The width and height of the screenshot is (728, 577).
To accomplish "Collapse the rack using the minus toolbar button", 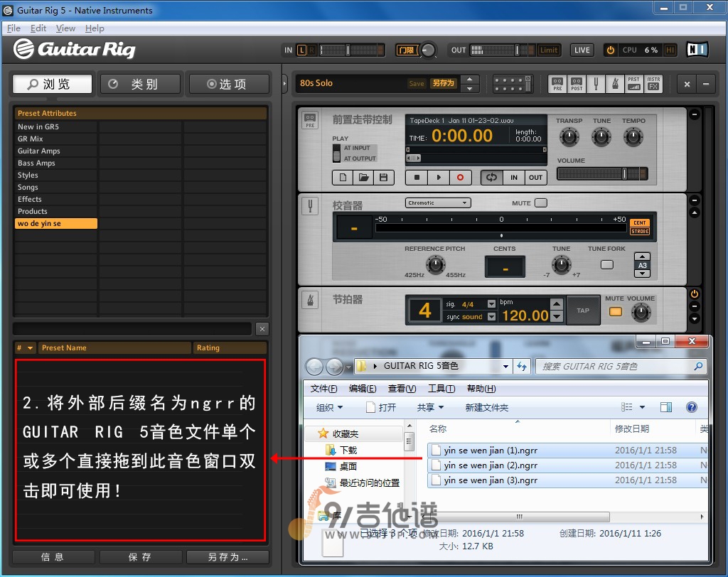I will click(706, 84).
